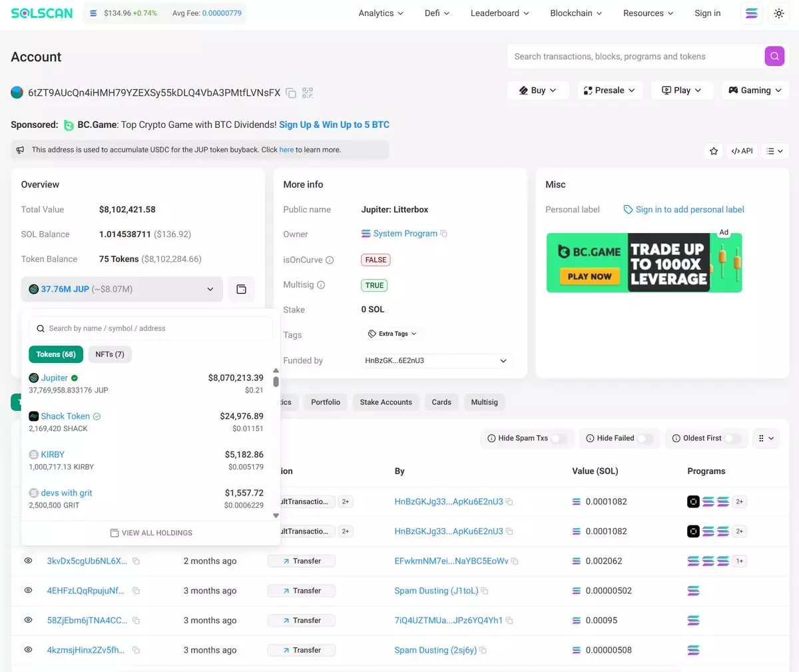Turn on Hide Failed switch

pyautogui.click(x=645, y=438)
